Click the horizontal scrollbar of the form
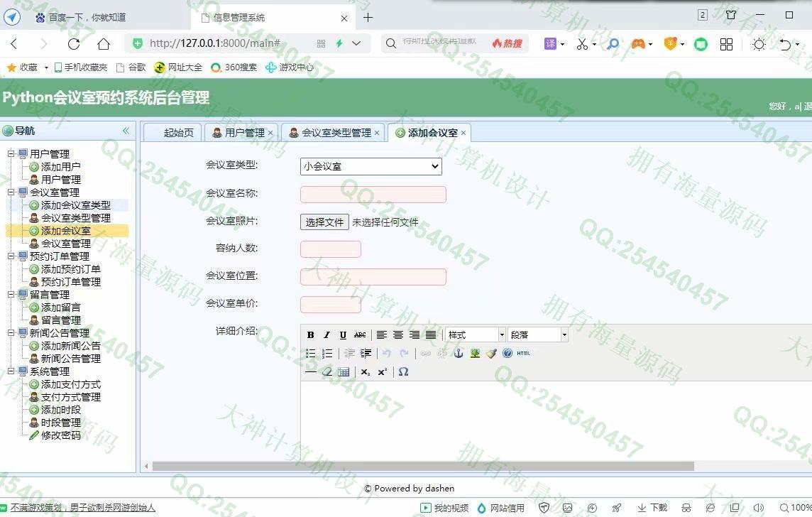 (422, 467)
